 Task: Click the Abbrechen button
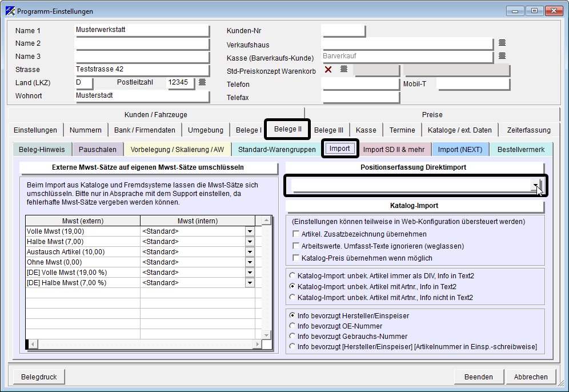click(x=531, y=377)
